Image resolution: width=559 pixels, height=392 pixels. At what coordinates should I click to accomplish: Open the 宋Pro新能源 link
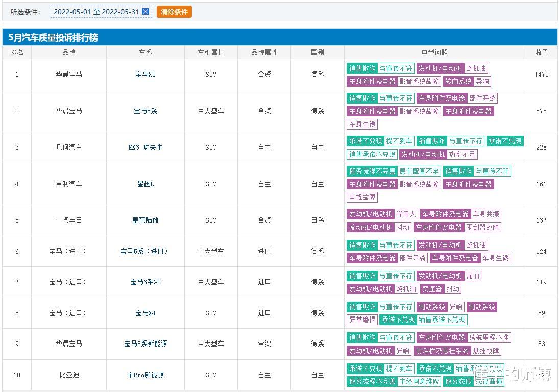tap(145, 375)
